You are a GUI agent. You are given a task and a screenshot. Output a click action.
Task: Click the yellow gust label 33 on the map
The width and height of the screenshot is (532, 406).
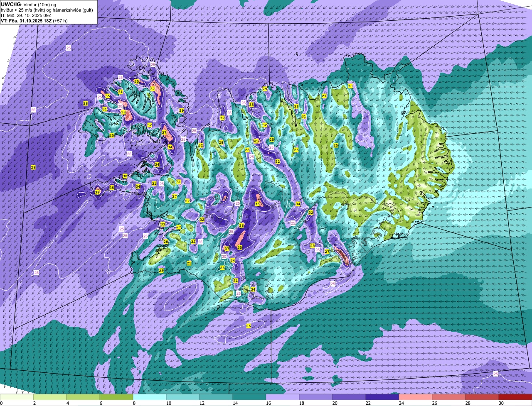tap(163, 224)
